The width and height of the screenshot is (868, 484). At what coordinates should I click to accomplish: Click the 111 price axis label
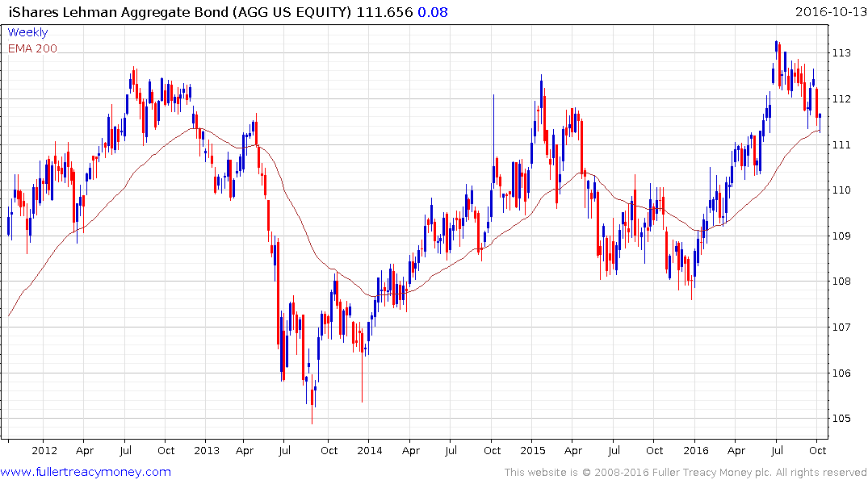click(841, 145)
